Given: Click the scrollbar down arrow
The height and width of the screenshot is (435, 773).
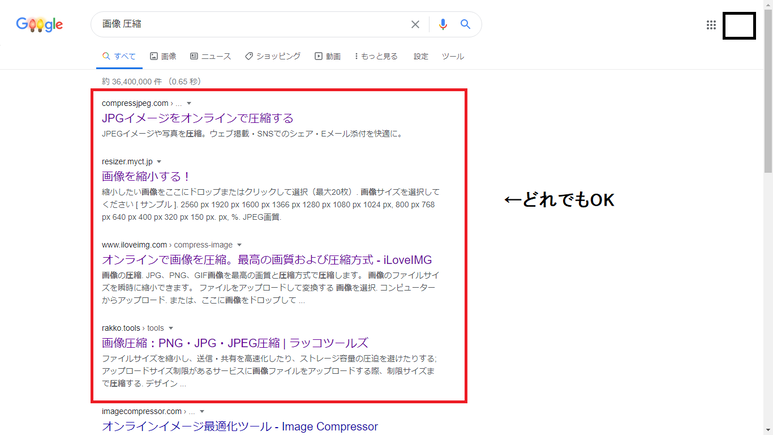Looking at the screenshot, I should [x=768, y=431].
